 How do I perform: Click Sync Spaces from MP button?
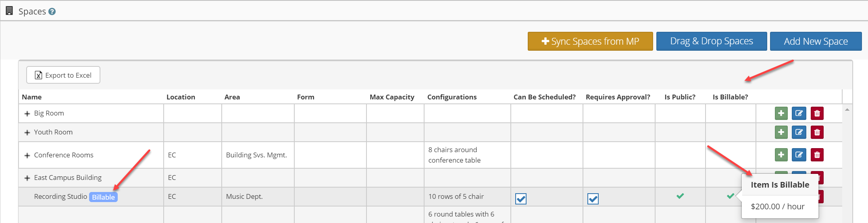(590, 41)
